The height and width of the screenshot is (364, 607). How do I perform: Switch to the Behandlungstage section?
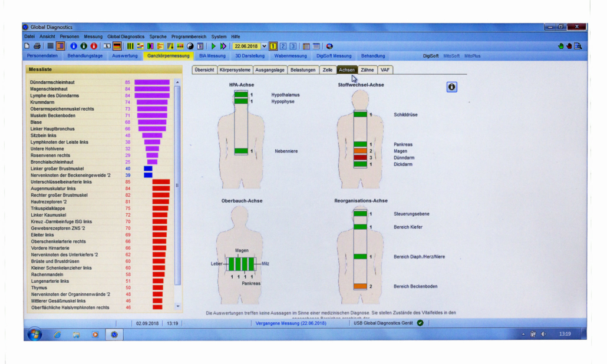point(85,56)
